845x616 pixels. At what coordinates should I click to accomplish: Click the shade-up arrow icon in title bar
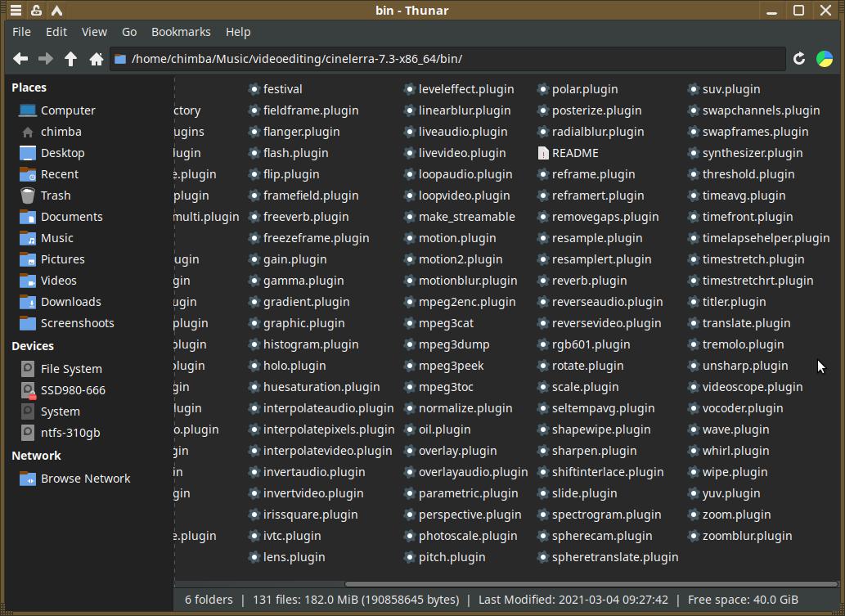pyautogui.click(x=56, y=11)
